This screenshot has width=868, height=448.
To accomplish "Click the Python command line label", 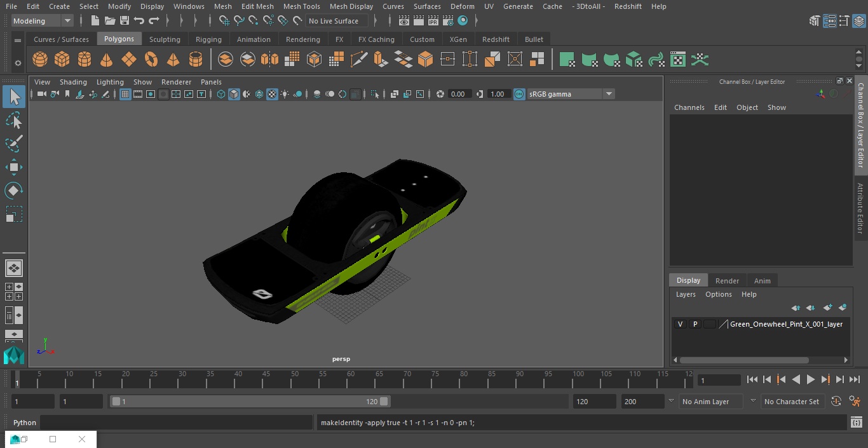I will 25,423.
